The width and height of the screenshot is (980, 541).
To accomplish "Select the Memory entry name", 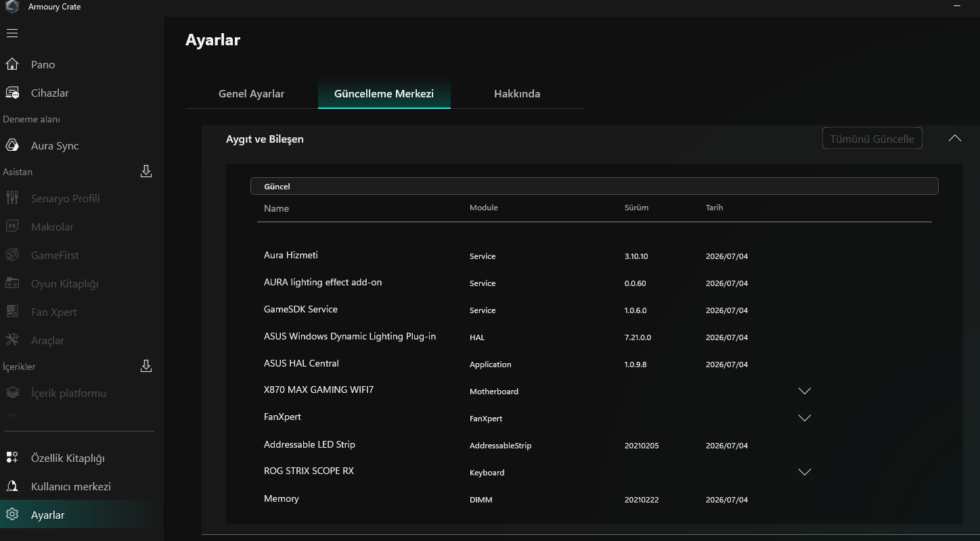I will tap(282, 498).
